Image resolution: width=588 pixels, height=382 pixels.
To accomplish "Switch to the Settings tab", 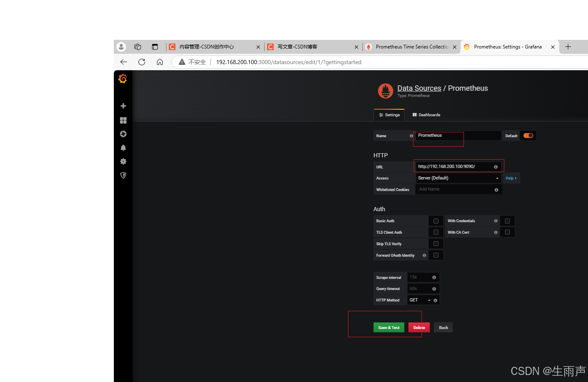I will pos(389,115).
